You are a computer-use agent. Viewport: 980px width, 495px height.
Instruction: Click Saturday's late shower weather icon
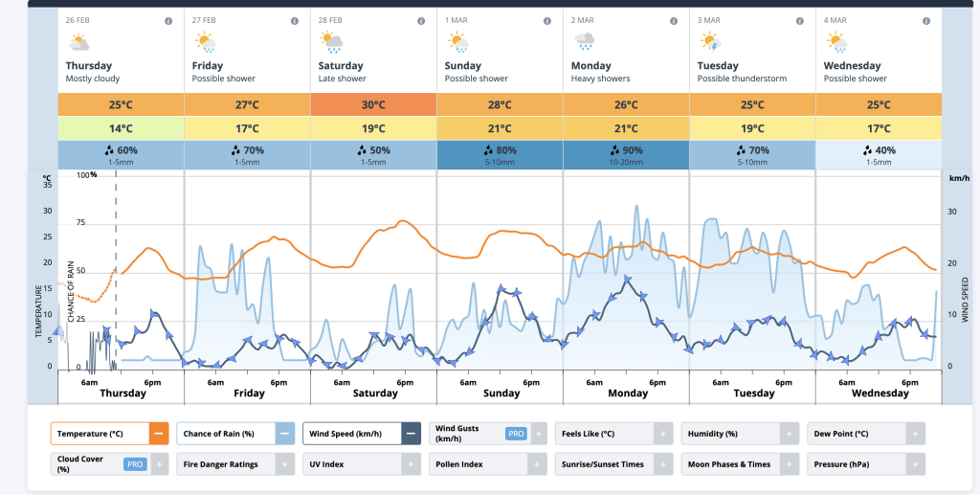click(x=331, y=43)
